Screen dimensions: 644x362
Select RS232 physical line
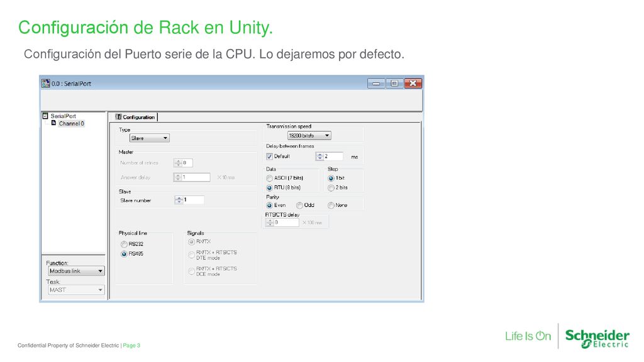(x=124, y=244)
